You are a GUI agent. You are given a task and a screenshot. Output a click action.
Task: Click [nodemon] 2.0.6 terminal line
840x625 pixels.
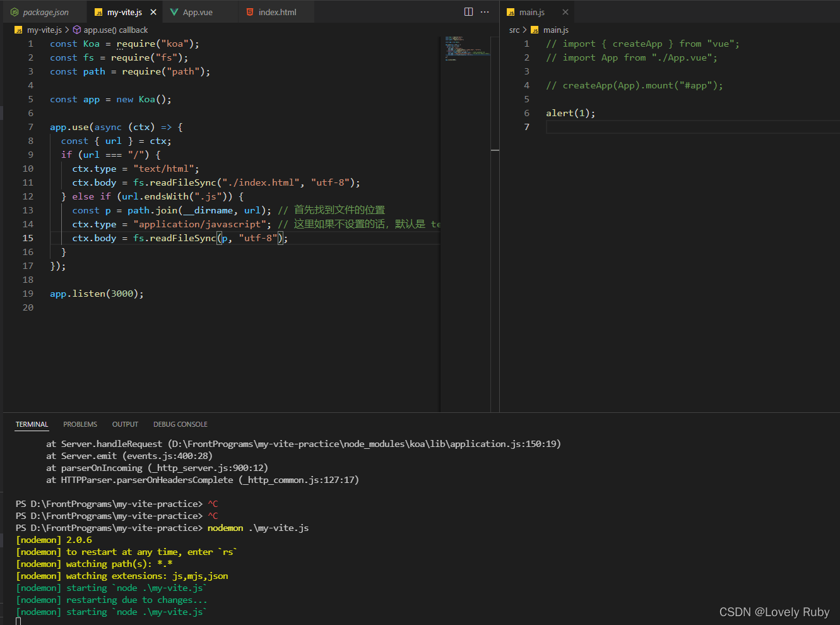(x=54, y=540)
